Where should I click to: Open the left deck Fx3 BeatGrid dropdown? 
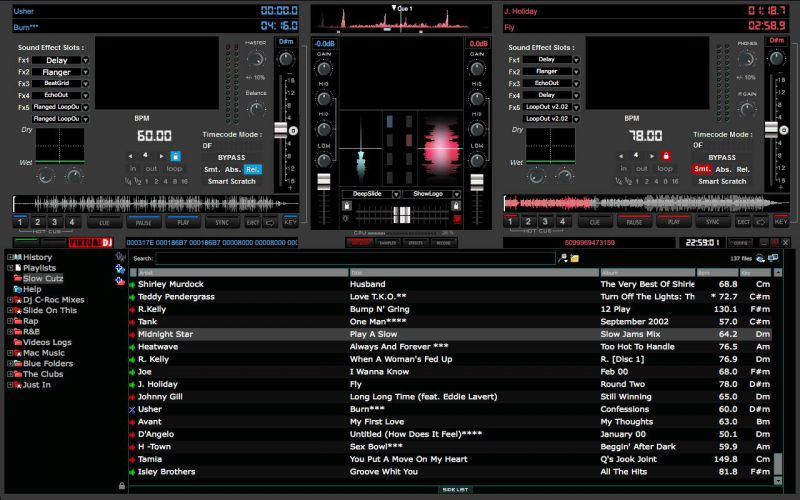(86, 84)
